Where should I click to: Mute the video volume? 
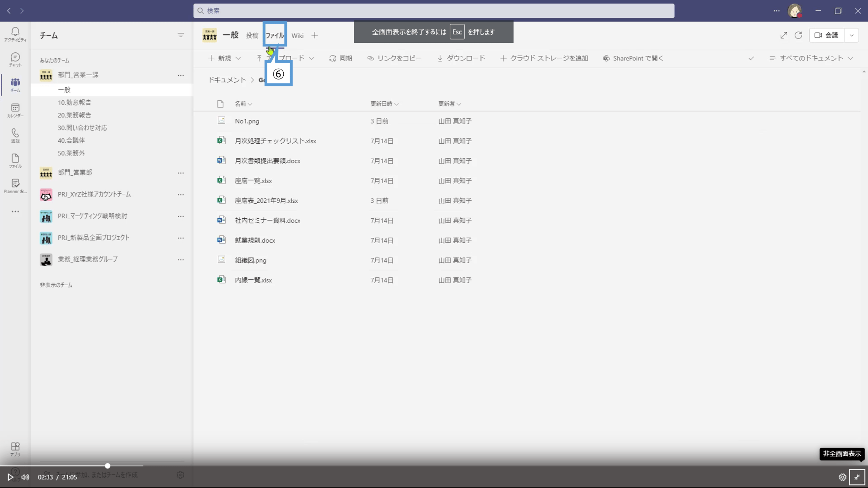(25, 477)
